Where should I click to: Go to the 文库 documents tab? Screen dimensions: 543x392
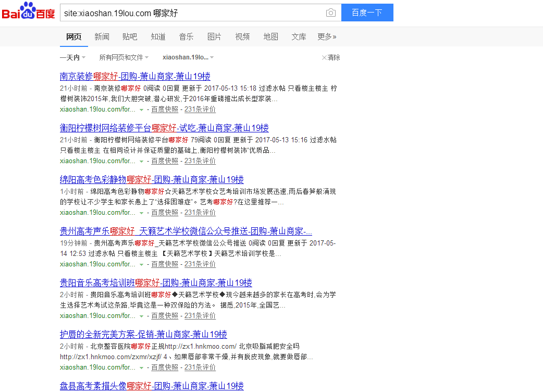point(299,37)
